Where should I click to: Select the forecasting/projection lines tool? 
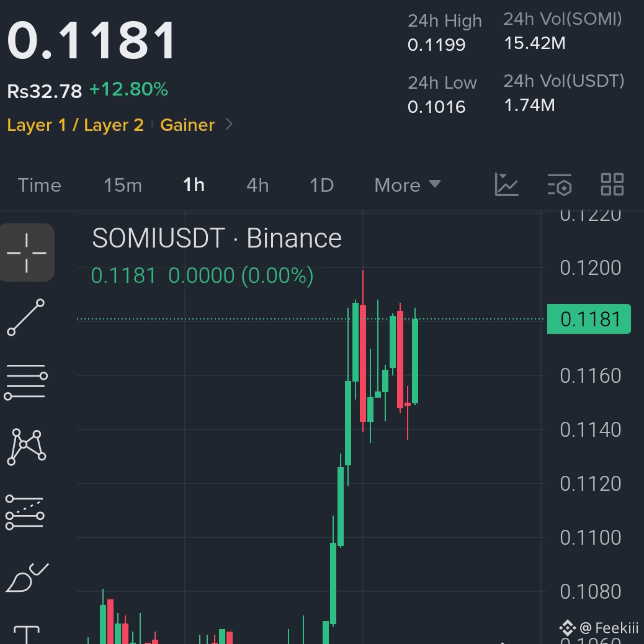[x=25, y=512]
